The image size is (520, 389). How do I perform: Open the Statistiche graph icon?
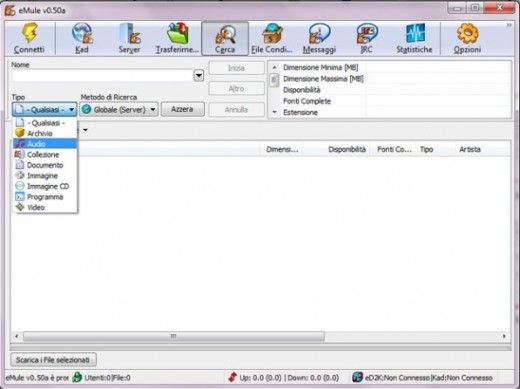(x=415, y=33)
